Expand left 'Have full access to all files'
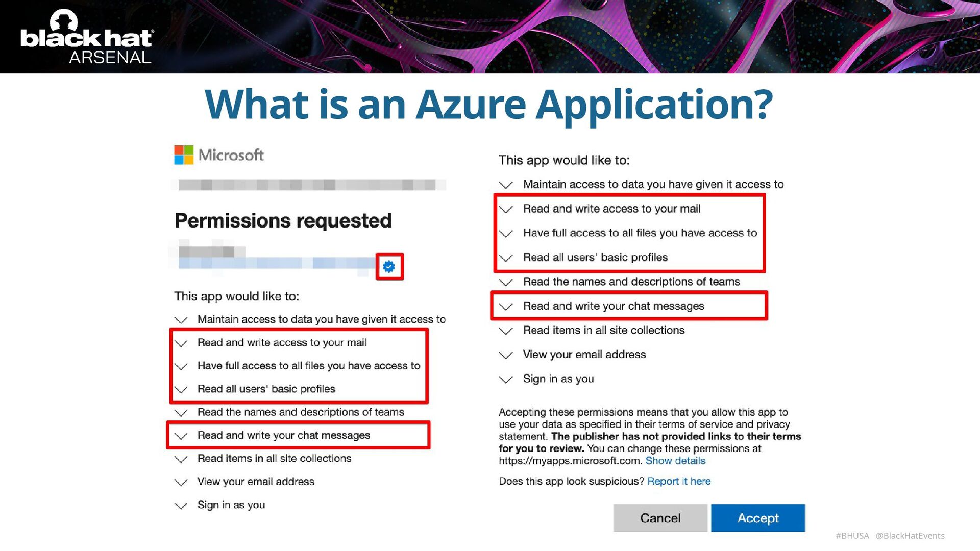This screenshot has width=980, height=551. point(181,366)
